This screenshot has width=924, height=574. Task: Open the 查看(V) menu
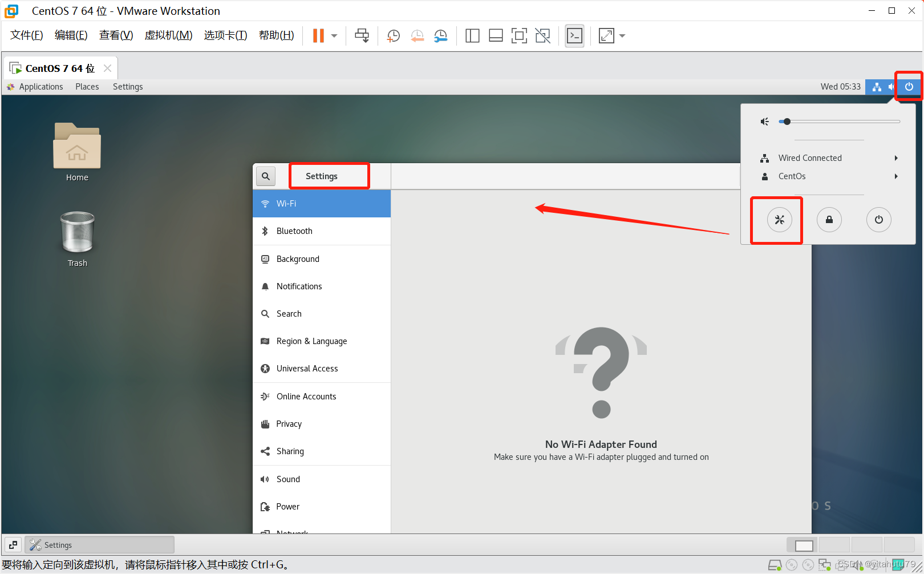pos(116,35)
